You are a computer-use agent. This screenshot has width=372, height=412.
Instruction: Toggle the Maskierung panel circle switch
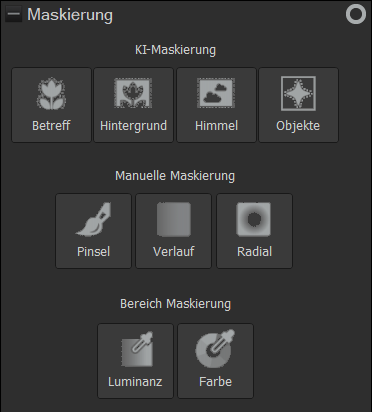356,14
